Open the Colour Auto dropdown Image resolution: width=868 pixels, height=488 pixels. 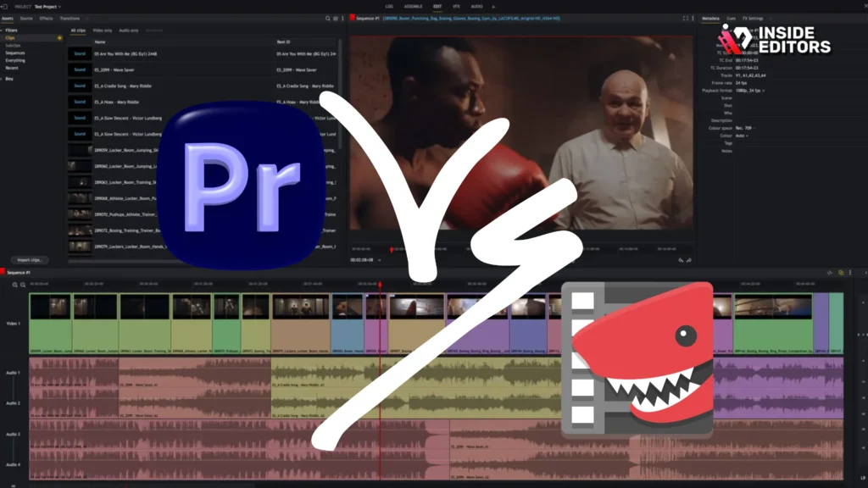pos(742,136)
